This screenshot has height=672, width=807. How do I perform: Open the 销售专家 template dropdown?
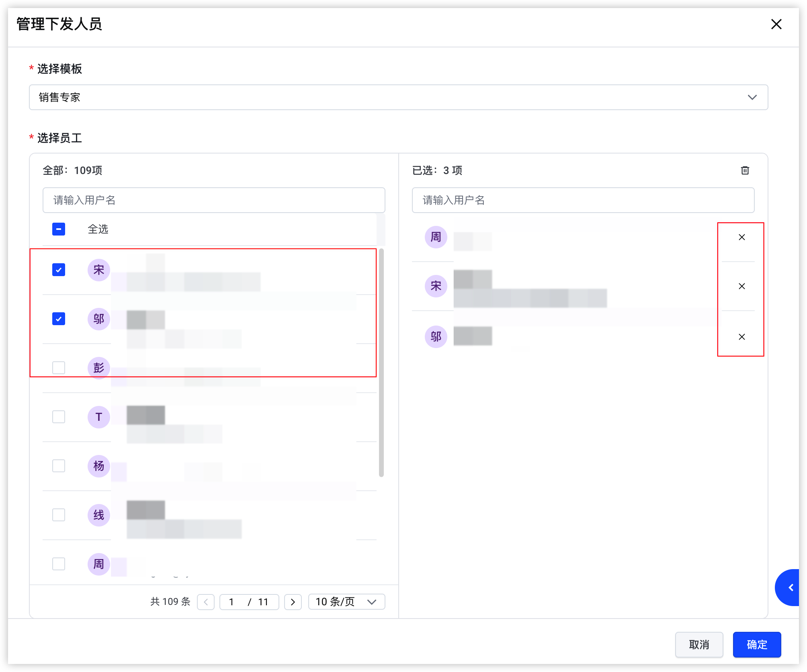tap(398, 97)
